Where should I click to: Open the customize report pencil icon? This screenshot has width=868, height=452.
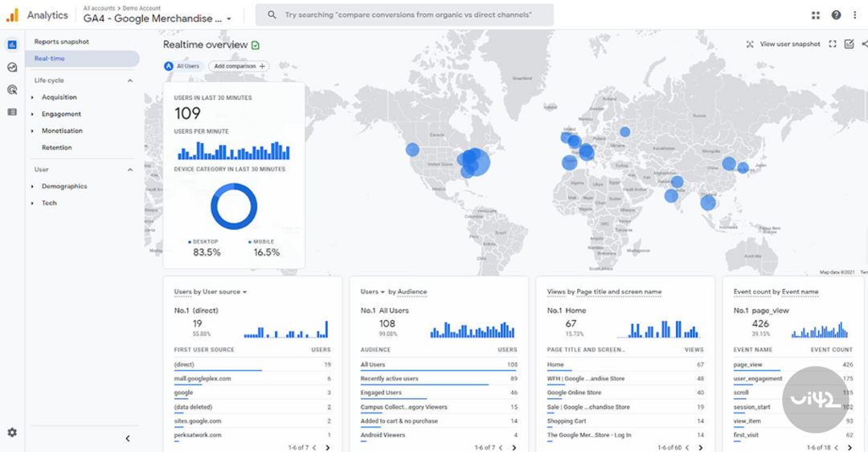(x=849, y=44)
